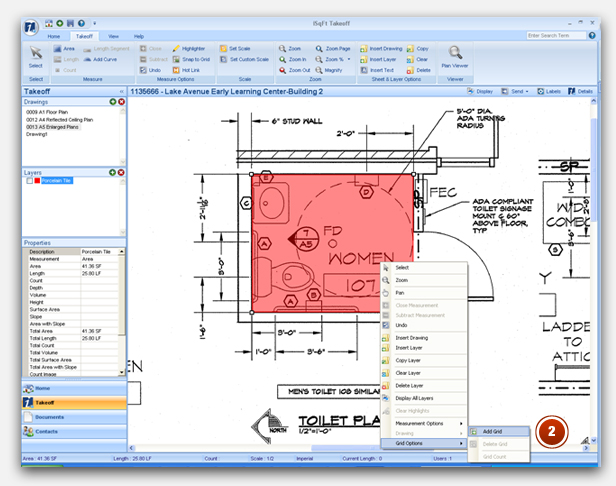Expand Measurement Options submenu
The image size is (616, 486).
424,424
